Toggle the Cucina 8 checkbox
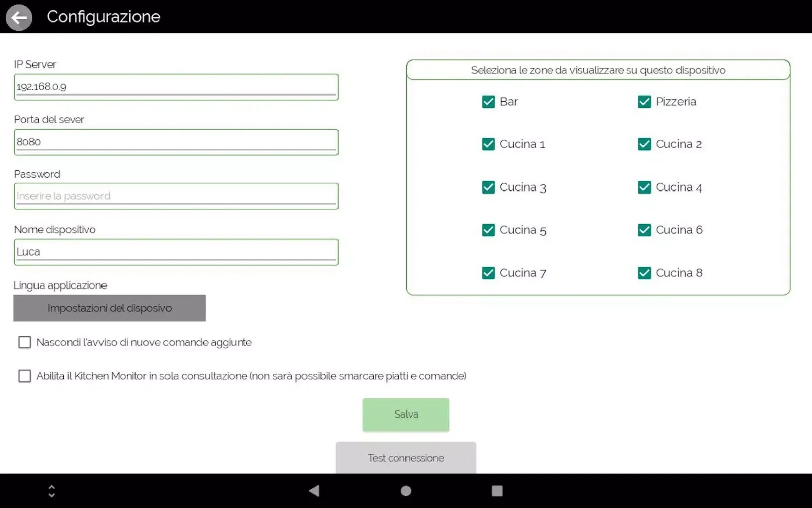812x508 pixels. click(644, 273)
